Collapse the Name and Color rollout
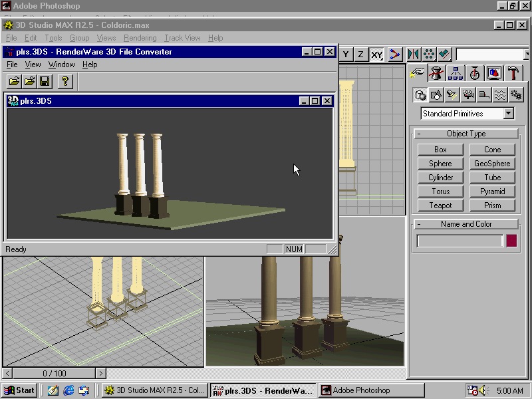Image resolution: width=532 pixels, height=399 pixels. 466,224
